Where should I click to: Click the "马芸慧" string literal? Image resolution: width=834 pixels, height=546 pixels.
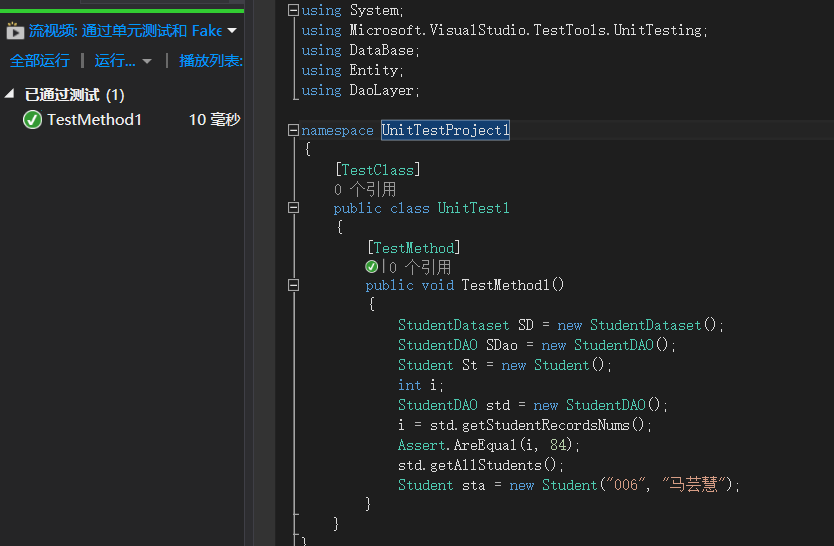click(694, 485)
